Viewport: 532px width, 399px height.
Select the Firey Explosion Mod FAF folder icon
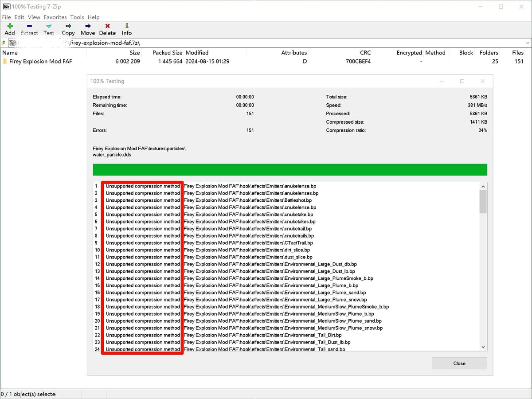tap(5, 61)
